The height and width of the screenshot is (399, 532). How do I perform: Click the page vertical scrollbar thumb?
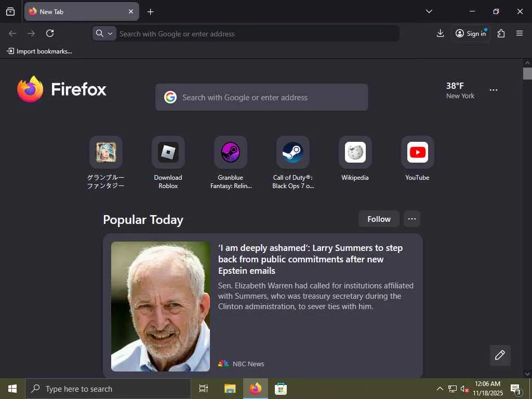coord(527,74)
